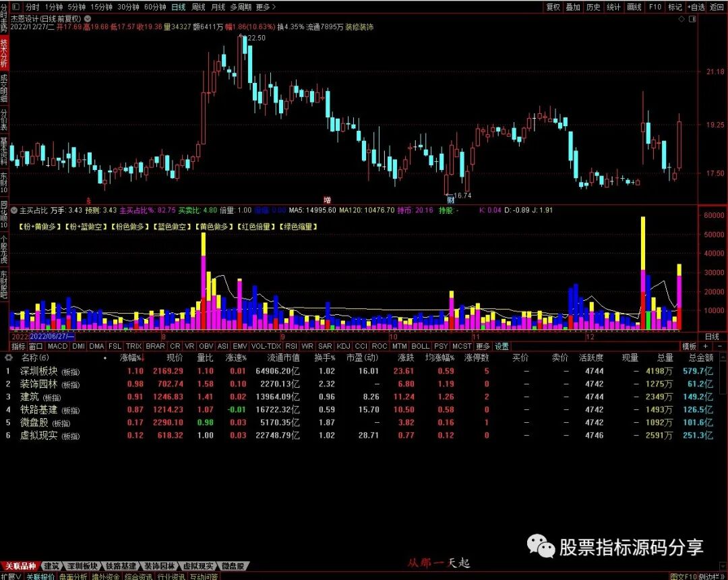
Task: Click the minus zoom button next to 模板
Action: pos(720,347)
